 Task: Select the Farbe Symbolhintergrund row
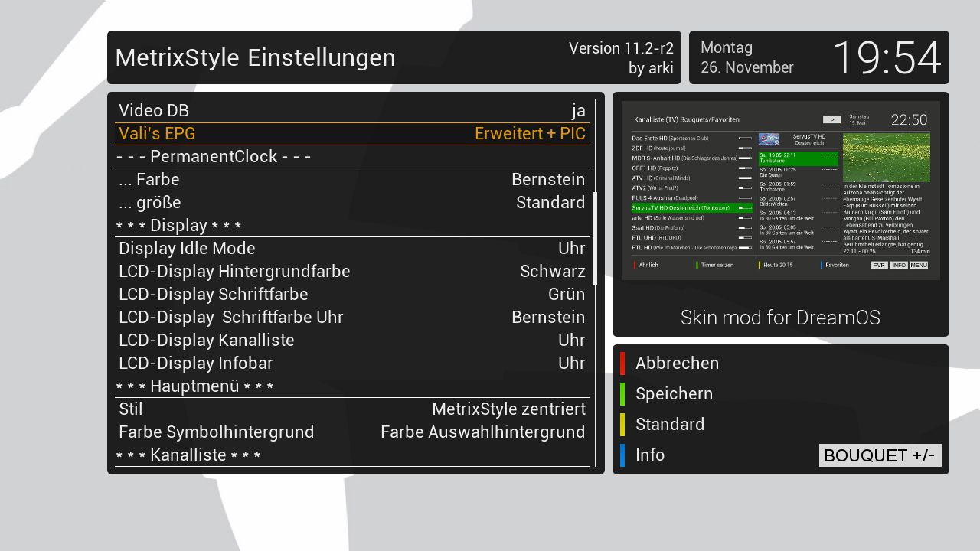point(351,432)
